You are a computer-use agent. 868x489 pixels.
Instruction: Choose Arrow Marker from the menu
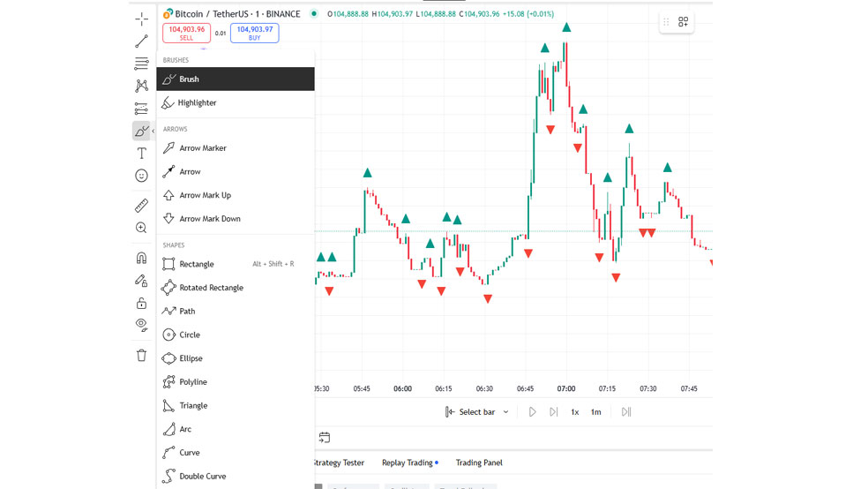coord(236,148)
